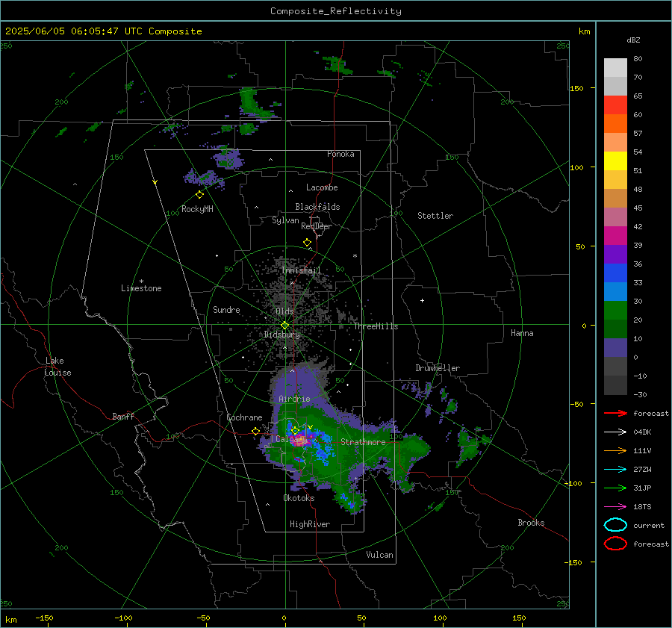The width and height of the screenshot is (672, 628).
Task: Click the red forecast ellipse legend icon
Action: click(615, 544)
